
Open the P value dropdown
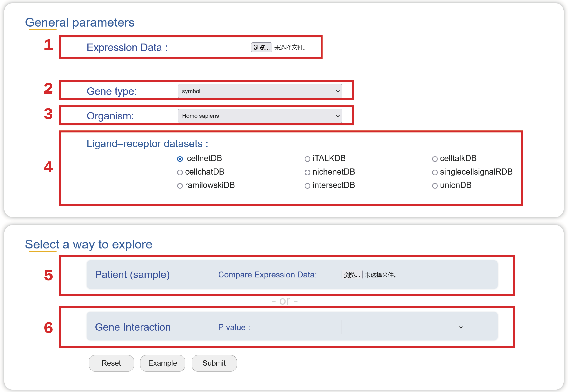tap(403, 327)
